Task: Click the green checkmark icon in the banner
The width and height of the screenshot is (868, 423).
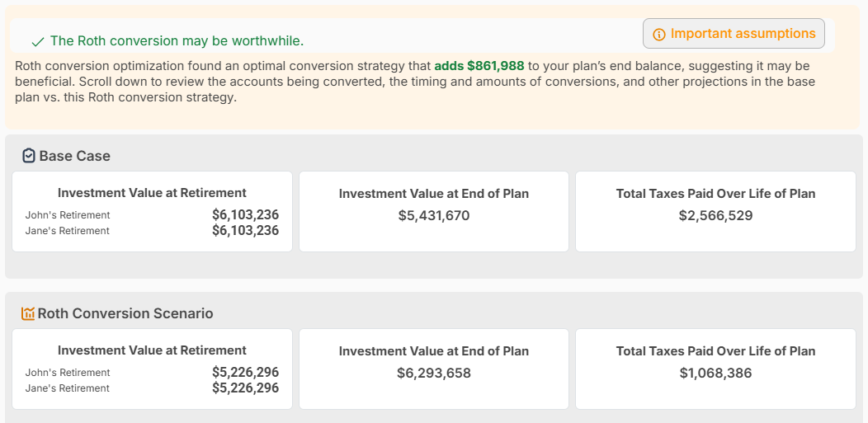Action: pyautogui.click(x=37, y=42)
